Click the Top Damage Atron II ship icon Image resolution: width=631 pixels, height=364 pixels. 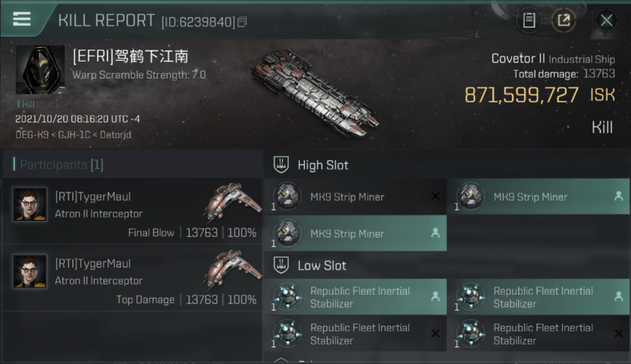coord(233,266)
